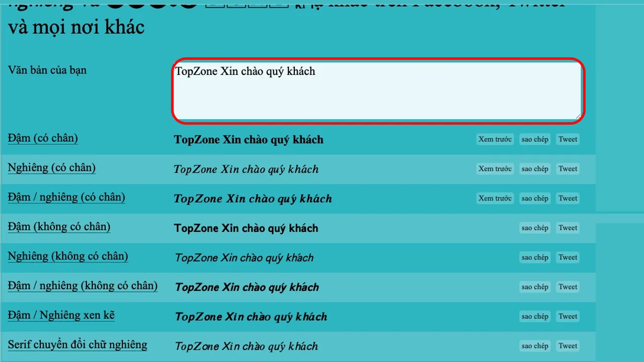
Task: Open the "Đậm / Nghiêng xen kẽ" link
Action: click(61, 315)
